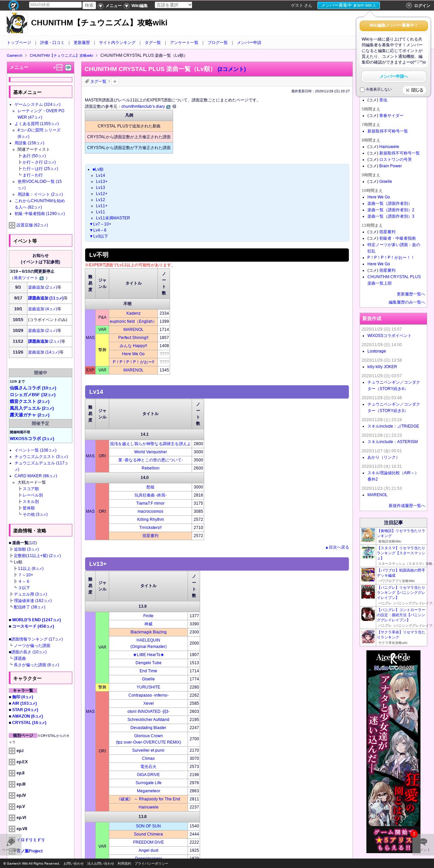
Task: Open the メニュー dropdown in top bar
Action: coord(110,6)
